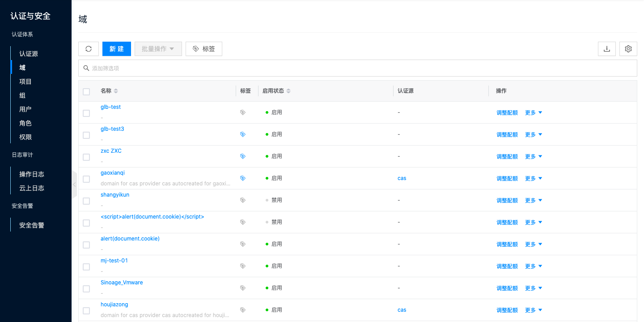This screenshot has width=644, height=322.
Task: Toggle the select-all checkbox in table header
Action: tap(86, 92)
